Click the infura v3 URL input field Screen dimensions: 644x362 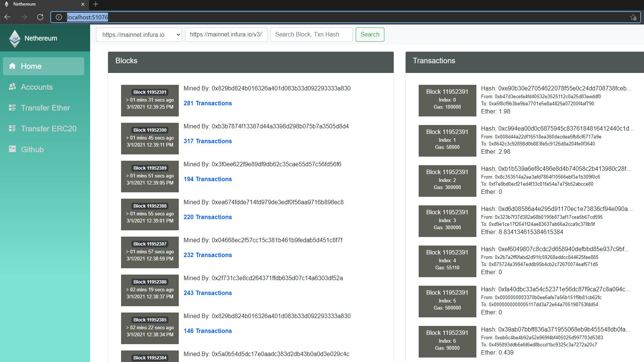[226, 35]
